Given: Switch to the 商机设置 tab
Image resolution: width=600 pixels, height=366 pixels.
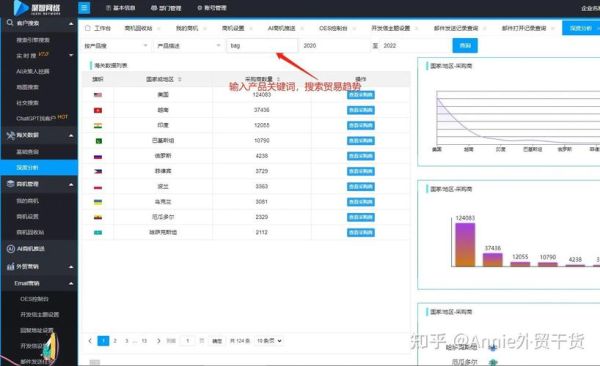Looking at the screenshot, I should tap(233, 28).
